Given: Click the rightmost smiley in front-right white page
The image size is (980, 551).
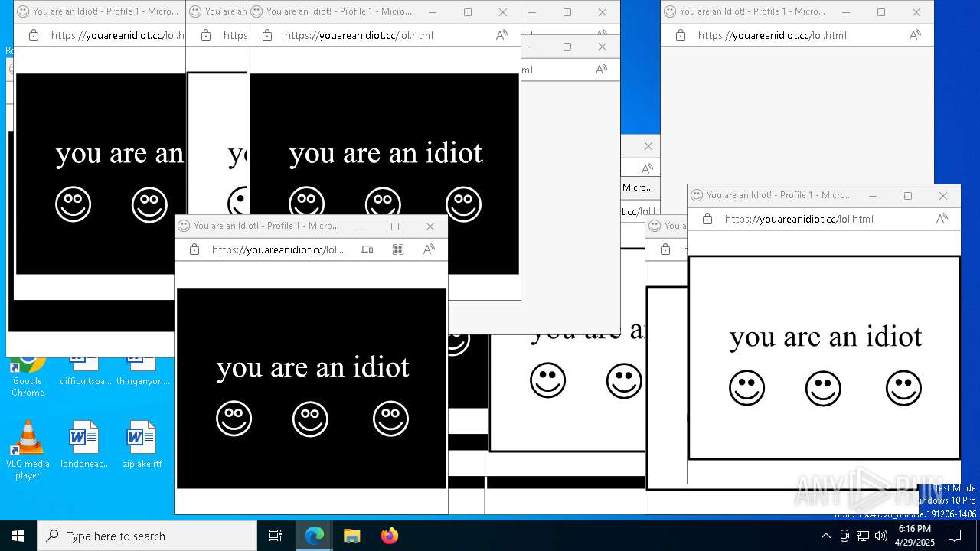Looking at the screenshot, I should click(x=903, y=388).
